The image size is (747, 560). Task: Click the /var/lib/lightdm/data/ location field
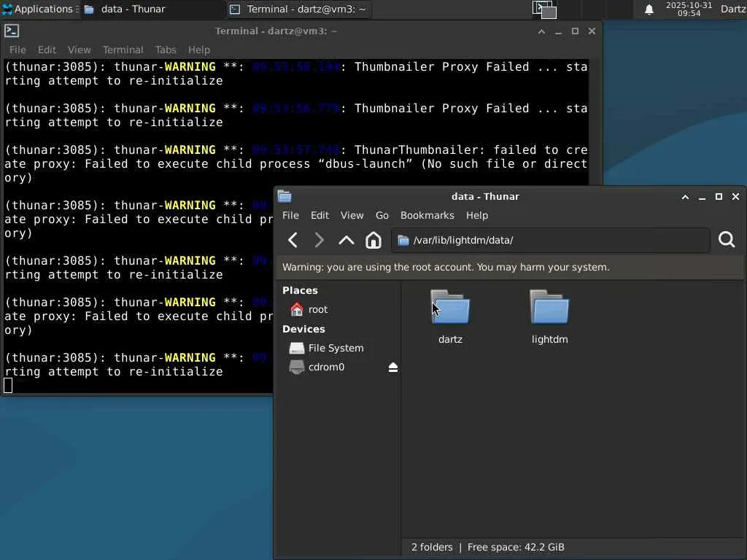[x=551, y=240]
